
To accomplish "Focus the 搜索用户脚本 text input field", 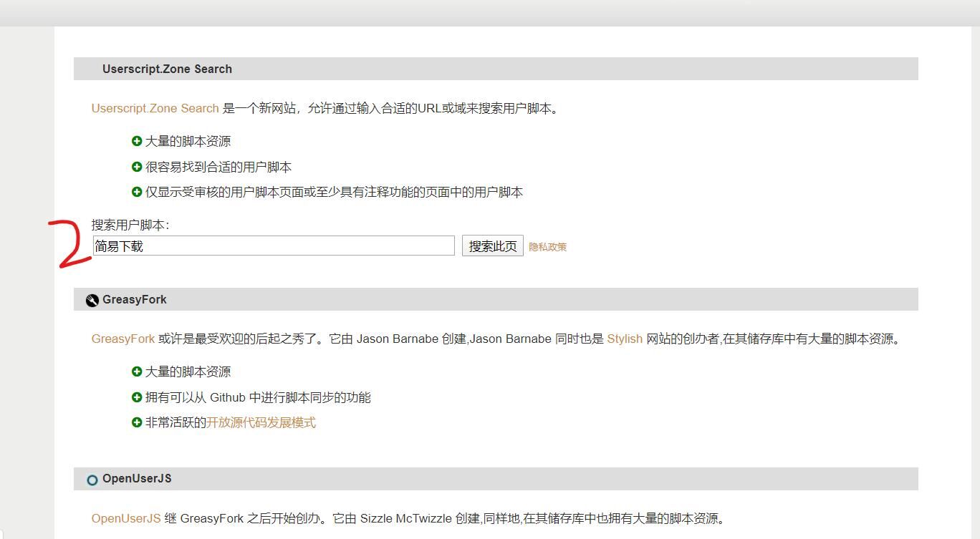I will [274, 246].
